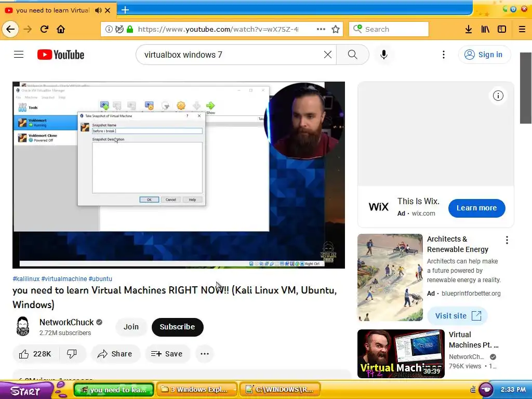Open the downloads arrow icon

(469, 29)
